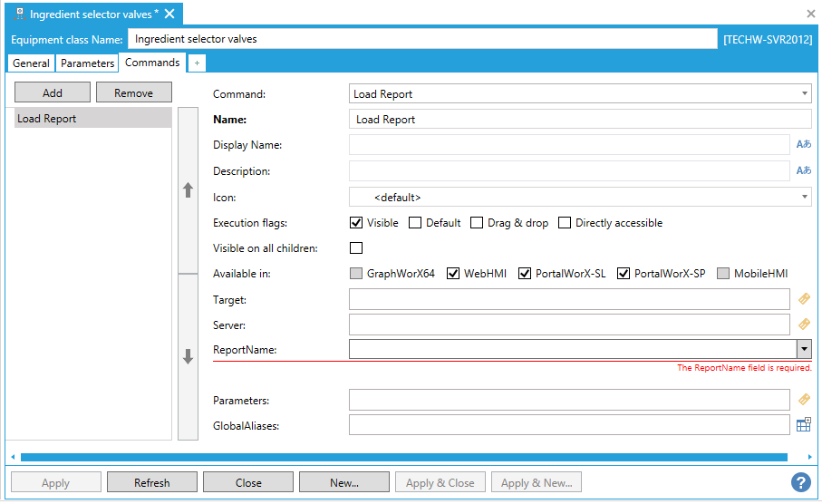Switch to the General tab
822x504 pixels.
click(x=32, y=63)
